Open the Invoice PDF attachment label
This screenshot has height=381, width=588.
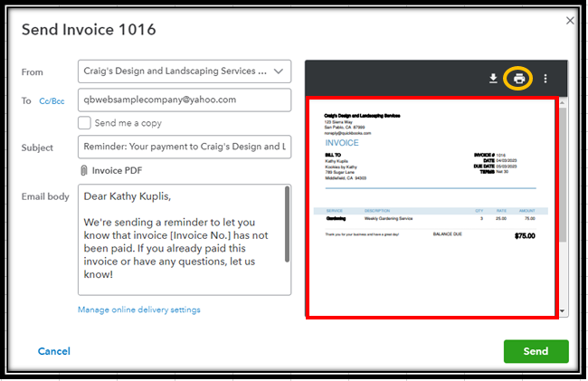(x=118, y=170)
